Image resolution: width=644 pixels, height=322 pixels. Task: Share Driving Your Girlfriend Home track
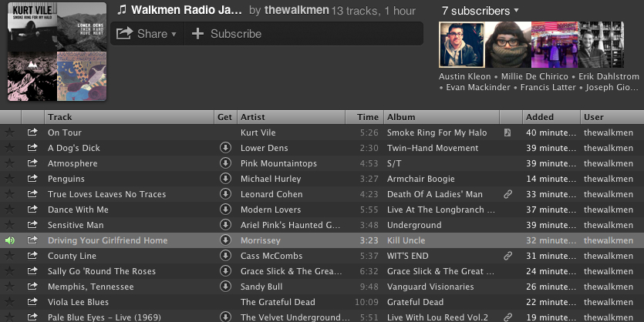click(x=32, y=240)
